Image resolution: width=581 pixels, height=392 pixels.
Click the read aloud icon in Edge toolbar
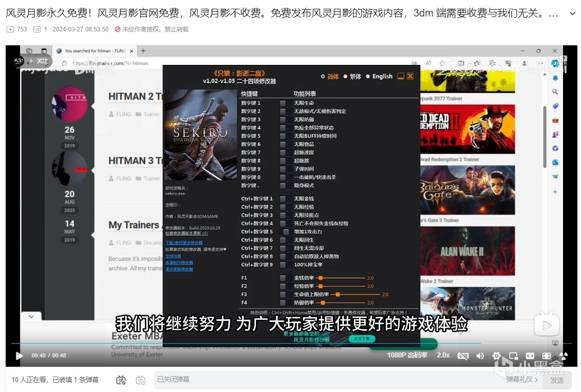point(429,63)
